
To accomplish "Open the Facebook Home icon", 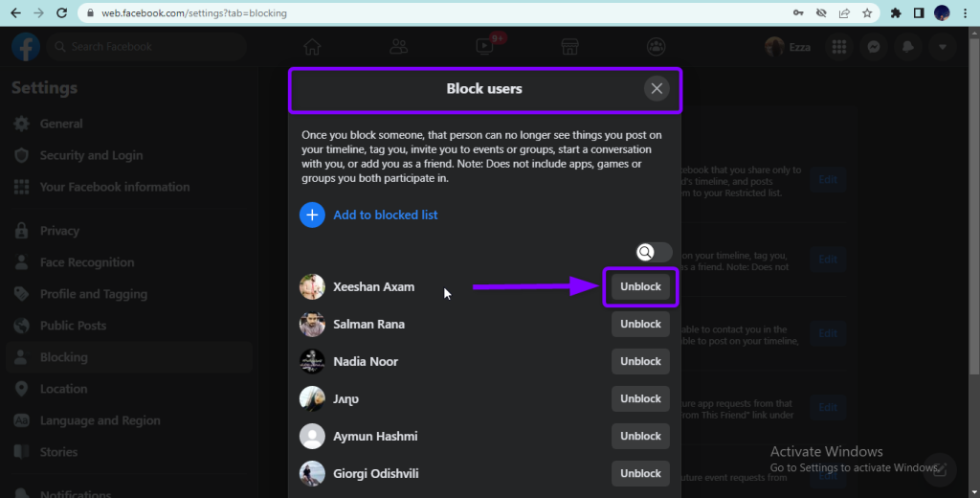I will pyautogui.click(x=312, y=47).
